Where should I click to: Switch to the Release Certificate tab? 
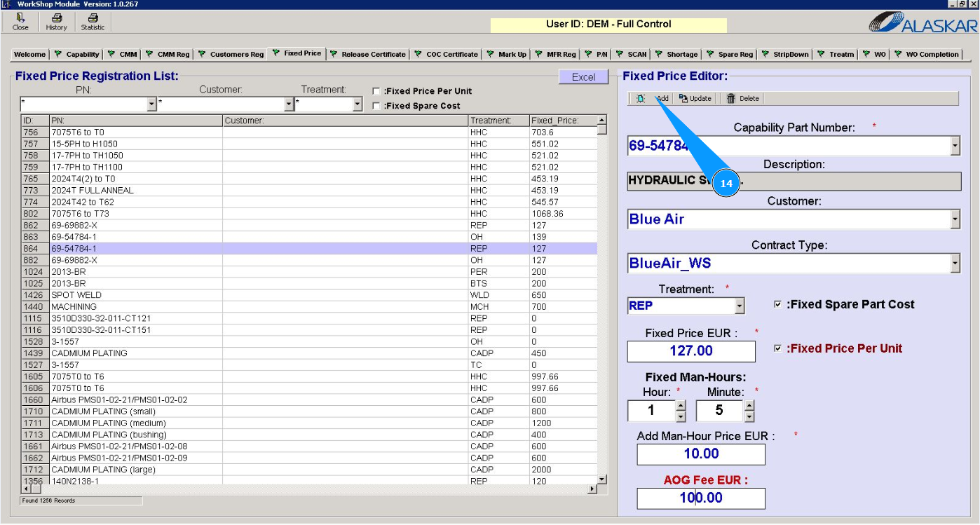367,54
